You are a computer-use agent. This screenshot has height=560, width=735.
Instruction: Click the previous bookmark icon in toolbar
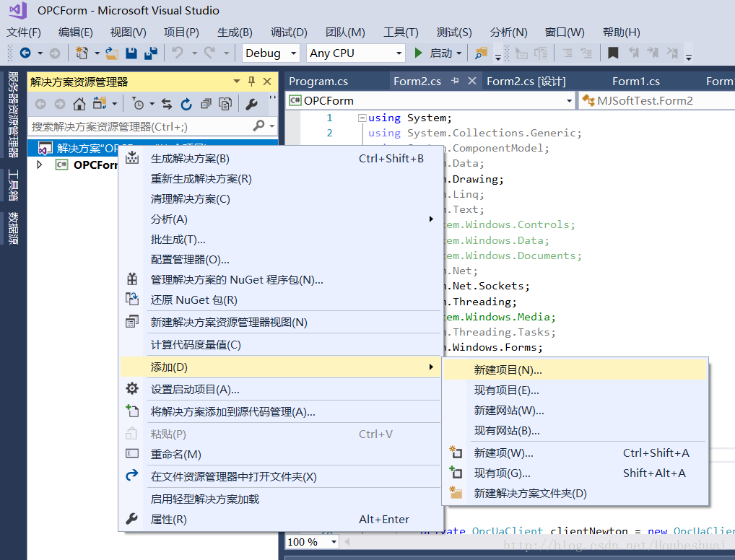click(x=633, y=53)
